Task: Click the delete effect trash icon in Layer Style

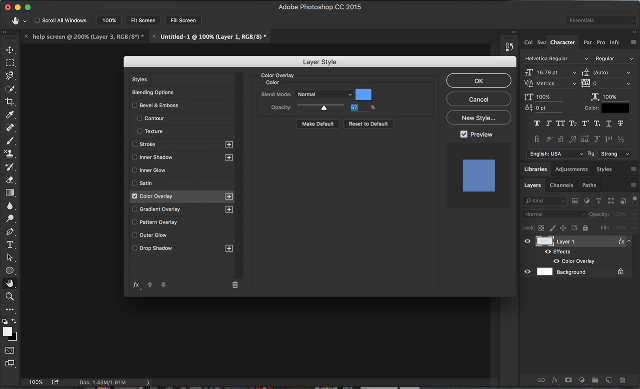Action: pyautogui.click(x=235, y=285)
